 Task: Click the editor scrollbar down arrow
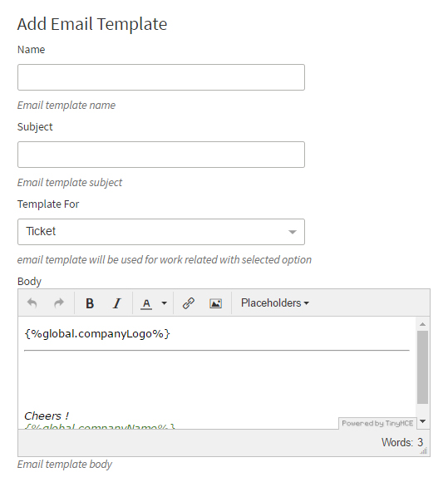point(422,421)
